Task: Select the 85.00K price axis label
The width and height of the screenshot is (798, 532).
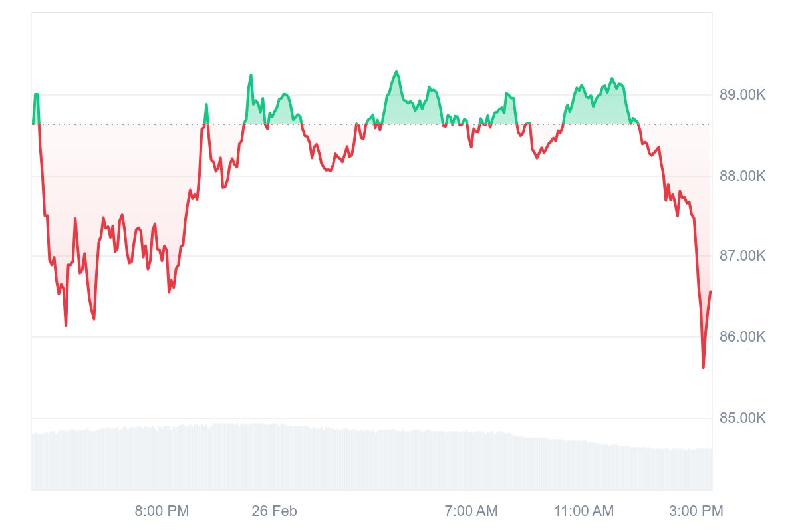Action: [x=742, y=418]
